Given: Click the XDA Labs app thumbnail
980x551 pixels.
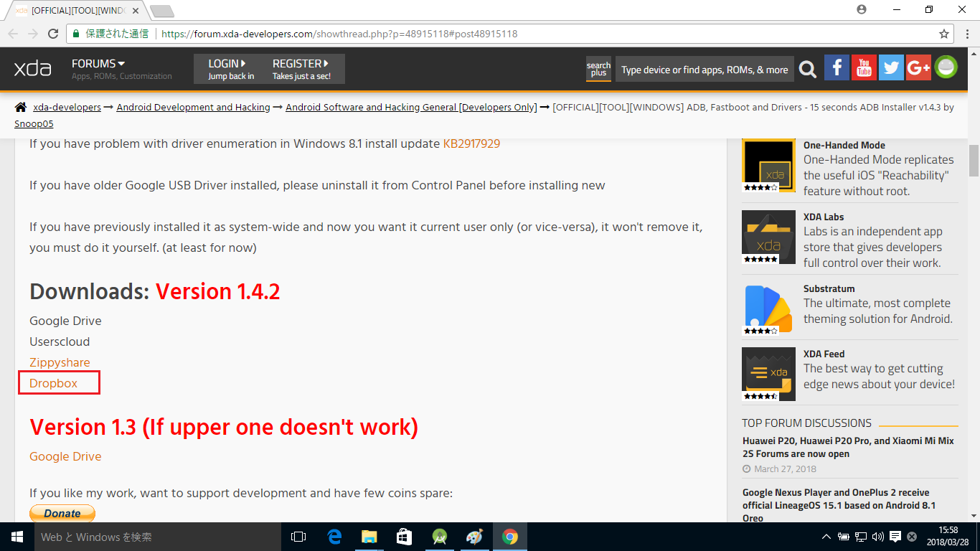Looking at the screenshot, I should [x=768, y=237].
